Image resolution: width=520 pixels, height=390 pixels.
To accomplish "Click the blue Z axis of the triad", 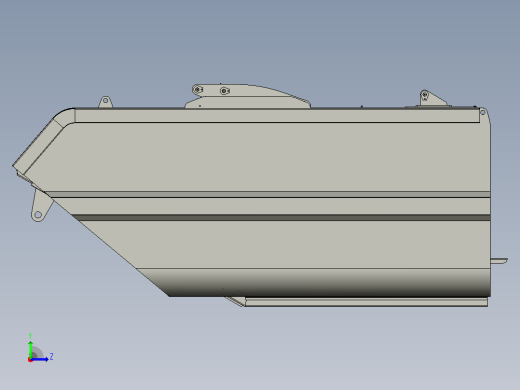I will point(40,359).
